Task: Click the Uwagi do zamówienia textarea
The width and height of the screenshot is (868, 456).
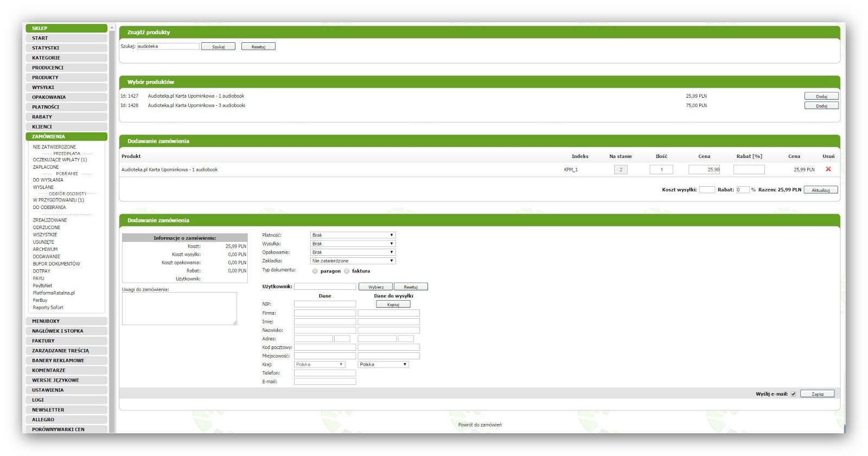Action: (x=180, y=309)
